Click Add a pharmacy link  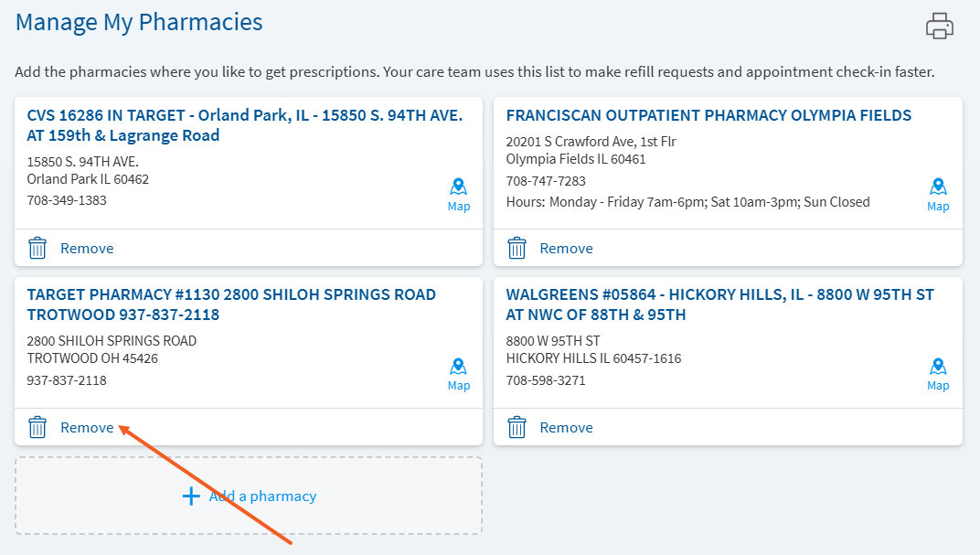point(262,496)
